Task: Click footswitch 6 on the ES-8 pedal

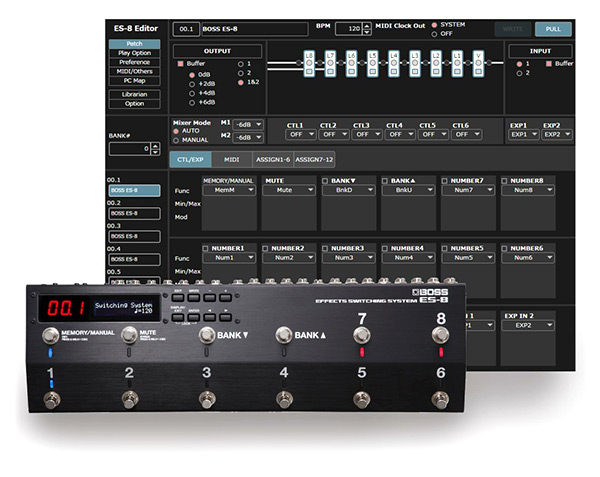Action: click(440, 400)
